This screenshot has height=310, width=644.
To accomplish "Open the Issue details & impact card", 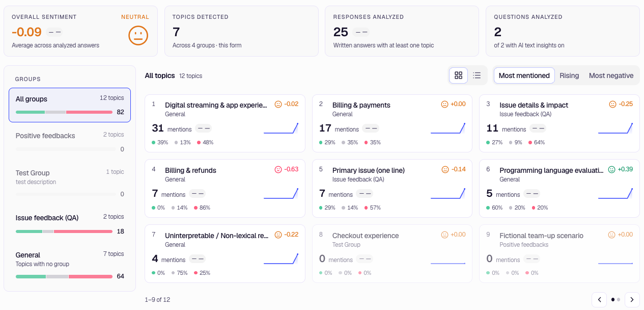I will (x=559, y=123).
